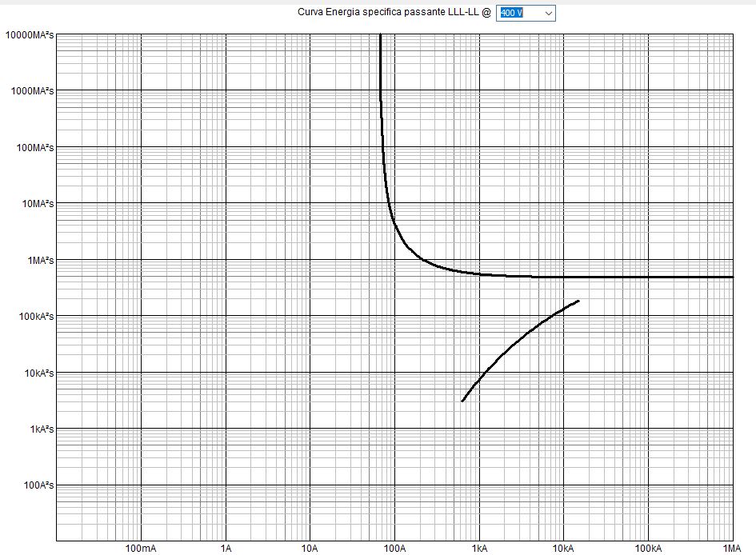
Task: Click the 1MA²s y-axis label
Action: [x=38, y=261]
